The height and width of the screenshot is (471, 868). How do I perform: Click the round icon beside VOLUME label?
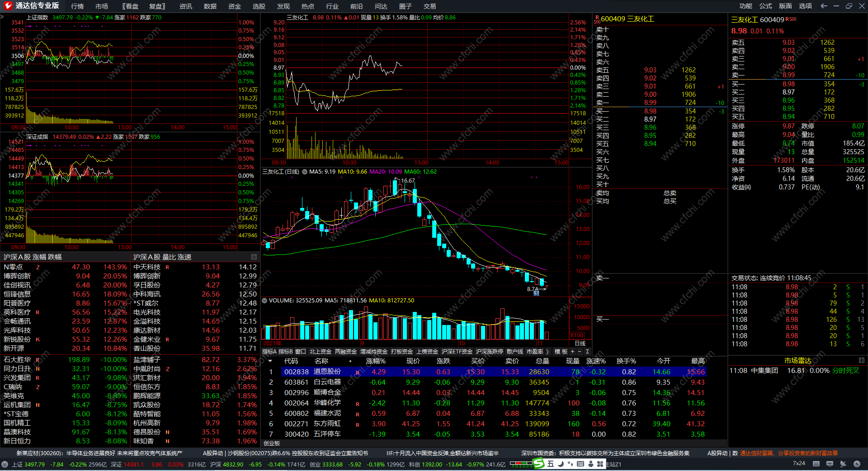coord(264,301)
